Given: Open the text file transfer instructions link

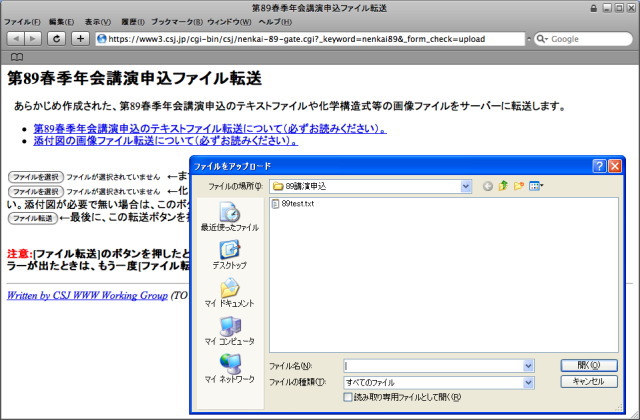Looking at the screenshot, I should click(x=210, y=128).
